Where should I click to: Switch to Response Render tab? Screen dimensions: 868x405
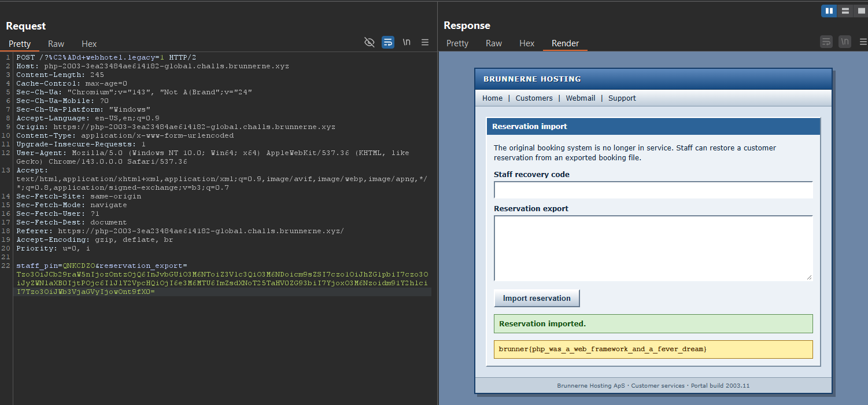pos(565,43)
